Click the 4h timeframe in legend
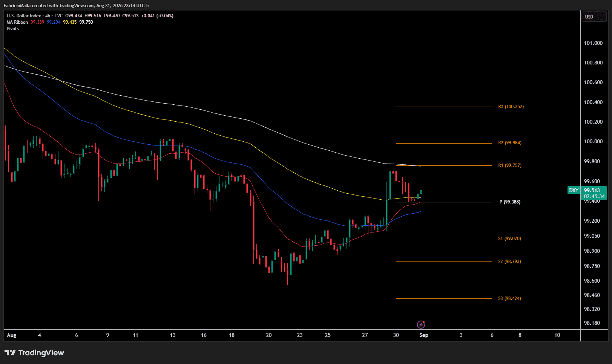 pyautogui.click(x=48, y=16)
